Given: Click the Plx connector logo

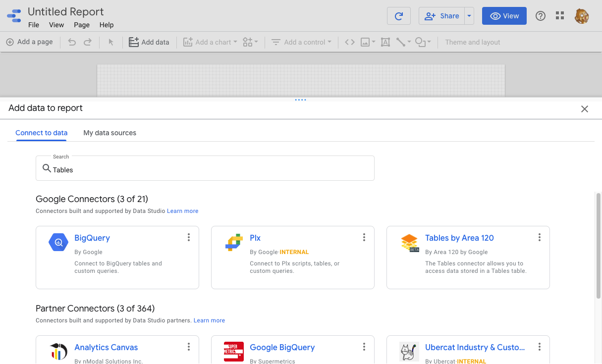Looking at the screenshot, I should click(x=233, y=242).
